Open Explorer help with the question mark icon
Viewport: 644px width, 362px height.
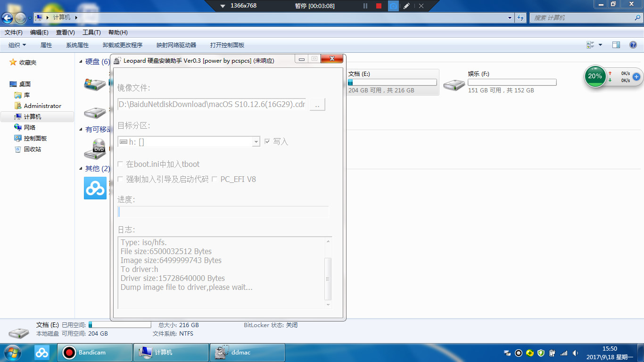click(633, 45)
